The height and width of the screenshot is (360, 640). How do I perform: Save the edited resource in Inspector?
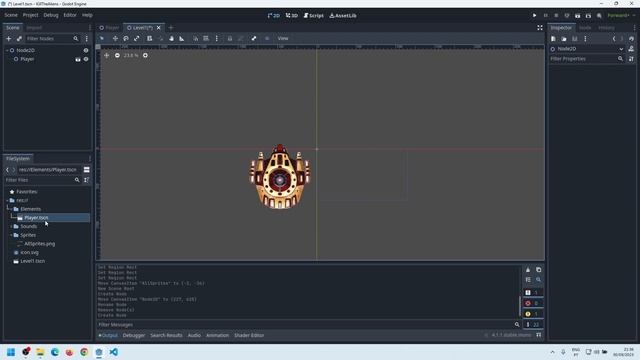pos(575,38)
